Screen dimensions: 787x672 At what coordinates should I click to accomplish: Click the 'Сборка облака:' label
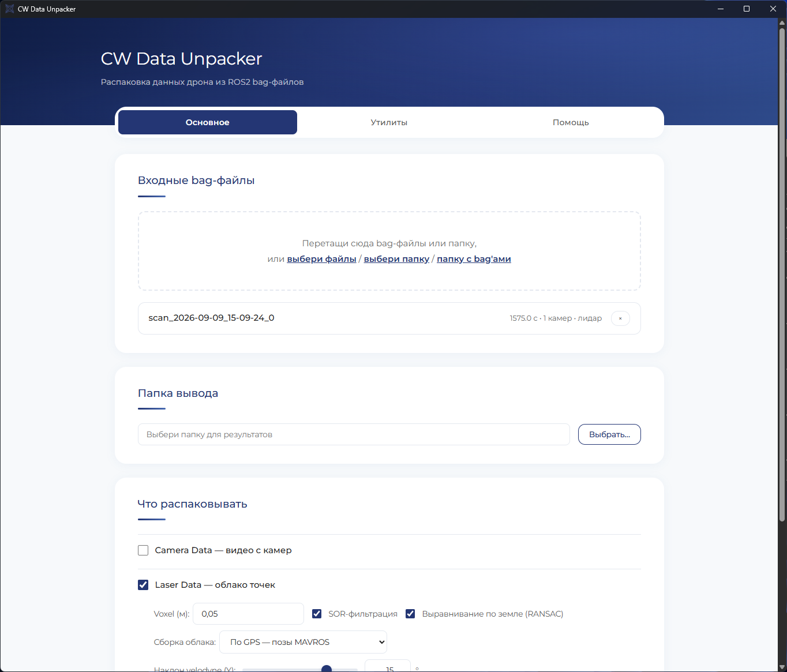[x=185, y=642]
